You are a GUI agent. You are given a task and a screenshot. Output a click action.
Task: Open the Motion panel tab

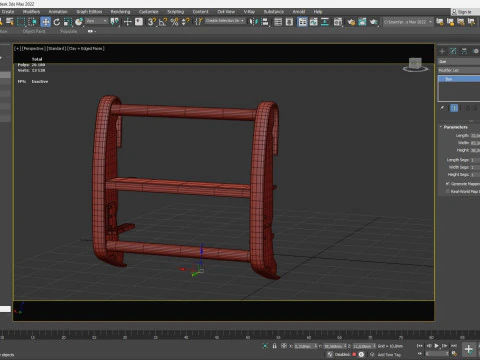click(x=476, y=51)
